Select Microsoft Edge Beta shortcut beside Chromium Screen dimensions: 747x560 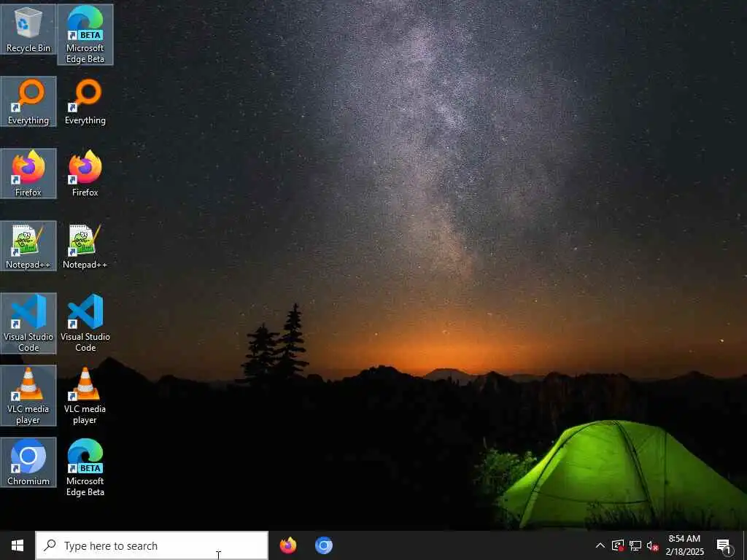85,467
